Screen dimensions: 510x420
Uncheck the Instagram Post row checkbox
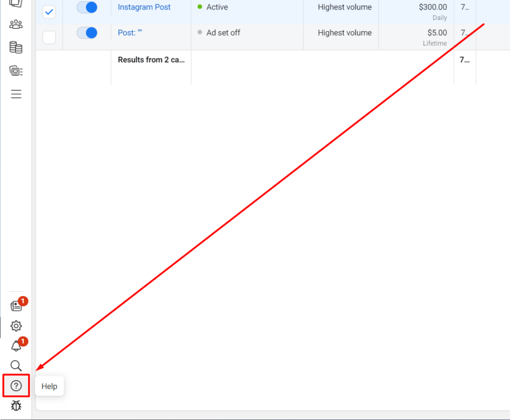click(x=49, y=12)
